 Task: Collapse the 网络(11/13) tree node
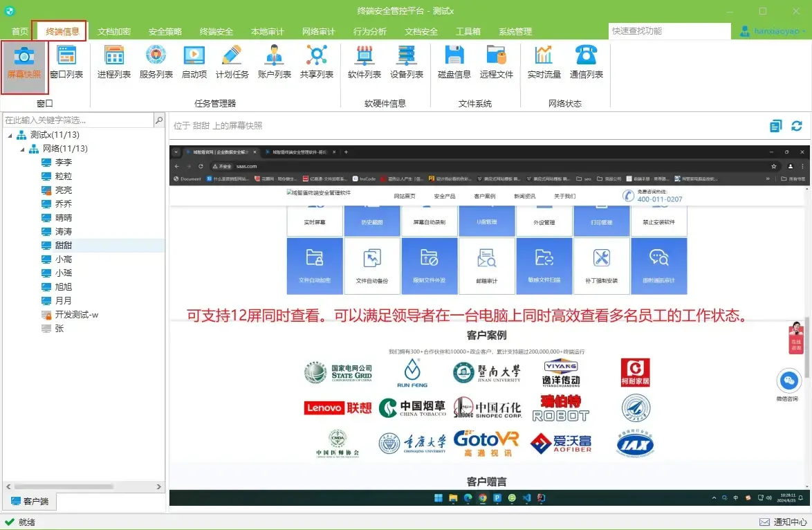click(x=24, y=148)
